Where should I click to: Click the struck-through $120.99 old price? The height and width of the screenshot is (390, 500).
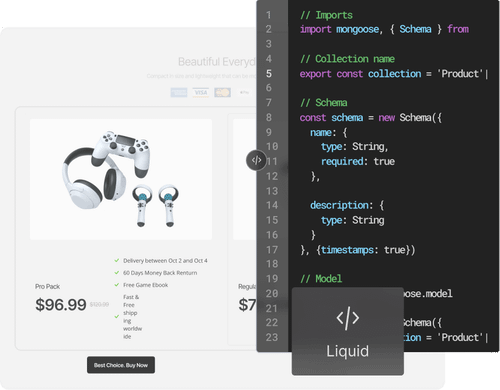click(x=99, y=304)
